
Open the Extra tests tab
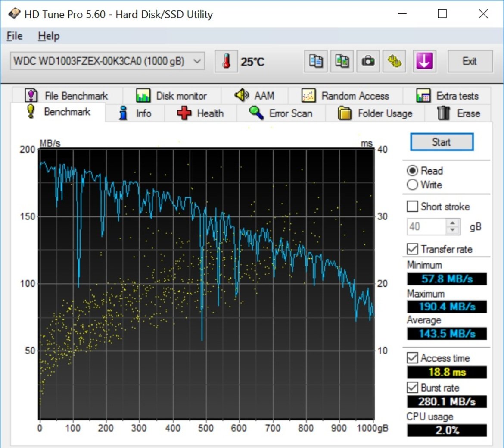447,96
